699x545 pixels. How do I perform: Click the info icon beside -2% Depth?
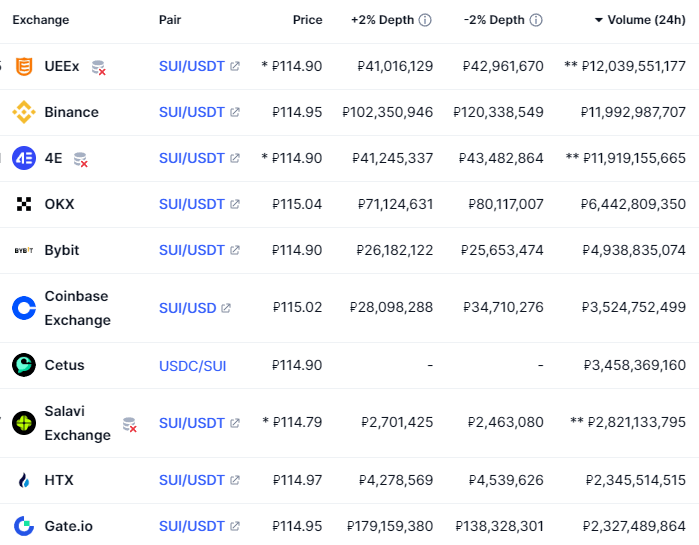tap(536, 20)
